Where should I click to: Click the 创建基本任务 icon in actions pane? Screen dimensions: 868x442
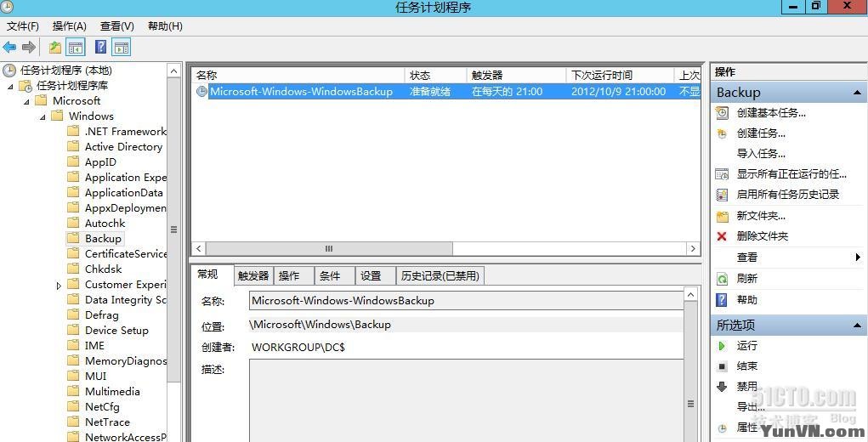(722, 113)
